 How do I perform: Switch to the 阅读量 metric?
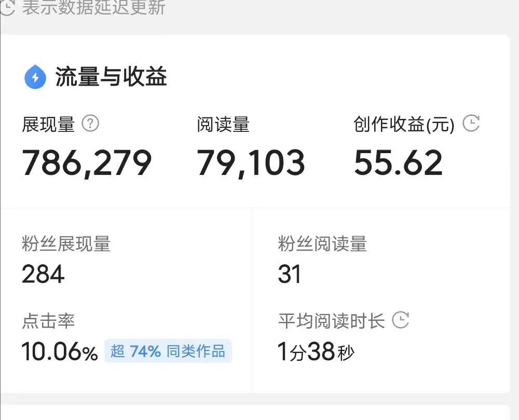coord(224,125)
